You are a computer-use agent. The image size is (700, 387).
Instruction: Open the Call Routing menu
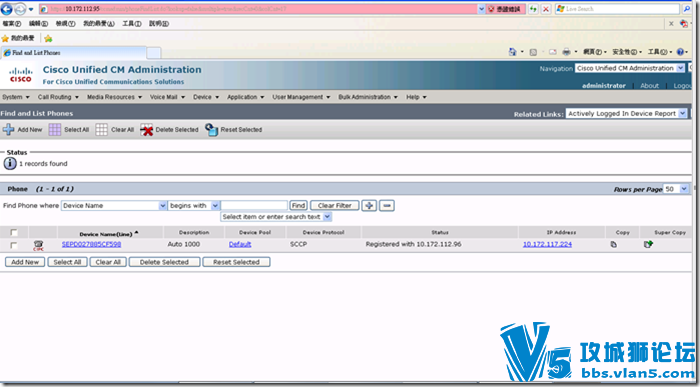point(58,97)
